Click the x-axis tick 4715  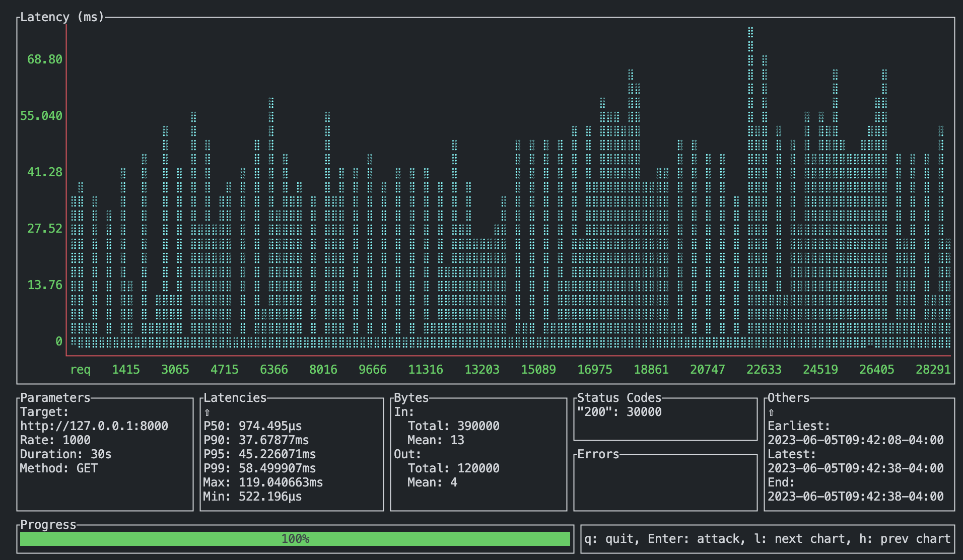coord(225,370)
